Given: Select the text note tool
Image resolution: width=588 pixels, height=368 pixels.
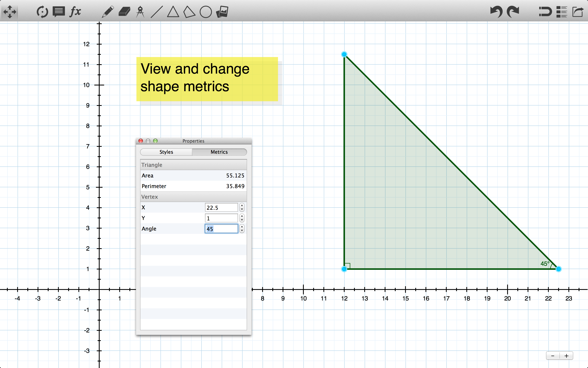Looking at the screenshot, I should click(59, 12).
